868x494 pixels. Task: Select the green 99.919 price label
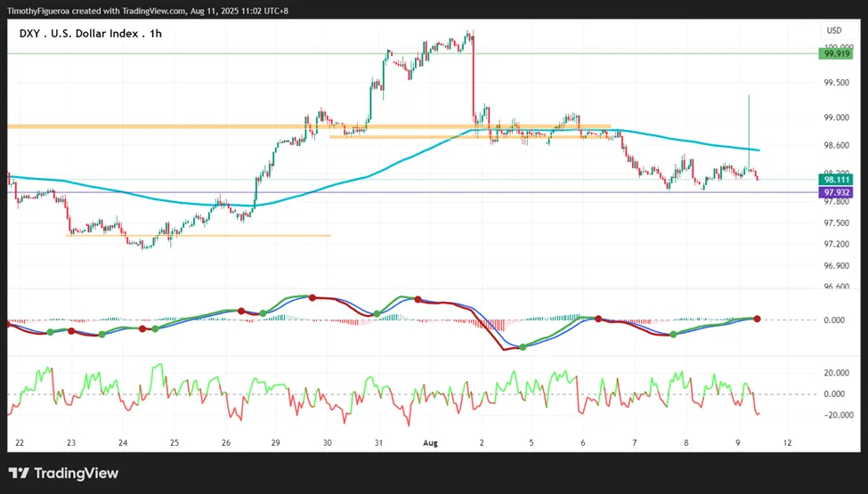pos(835,53)
